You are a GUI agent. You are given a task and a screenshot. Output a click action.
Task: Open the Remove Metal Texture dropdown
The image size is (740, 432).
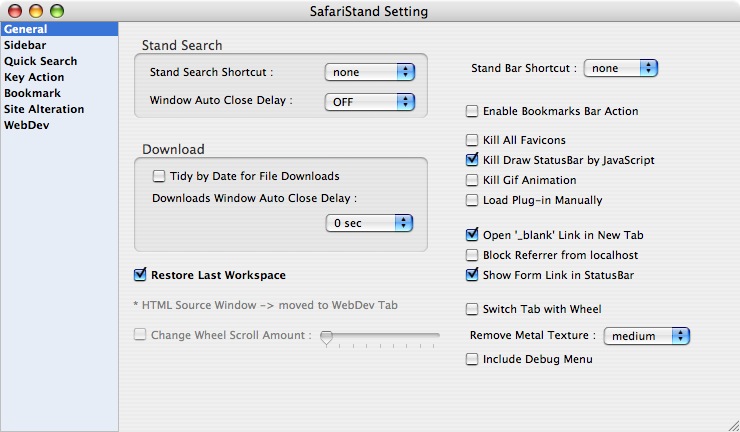[647, 336]
